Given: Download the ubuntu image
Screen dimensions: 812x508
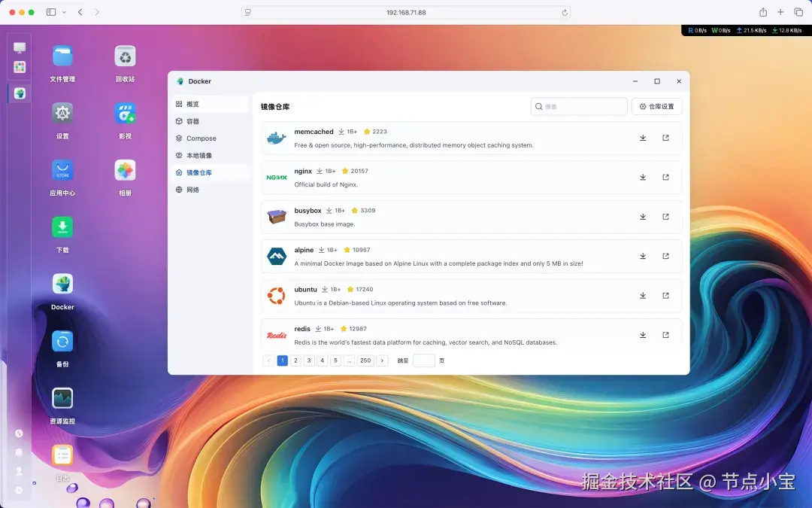Looking at the screenshot, I should [643, 296].
